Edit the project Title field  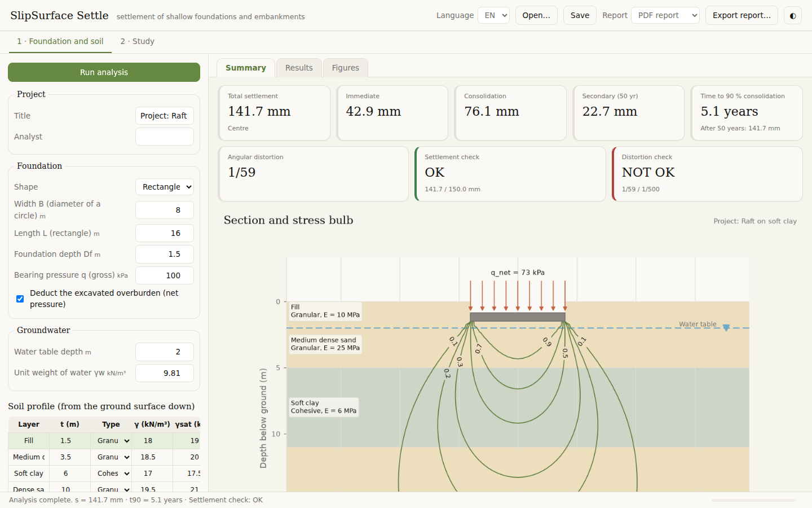[165, 116]
